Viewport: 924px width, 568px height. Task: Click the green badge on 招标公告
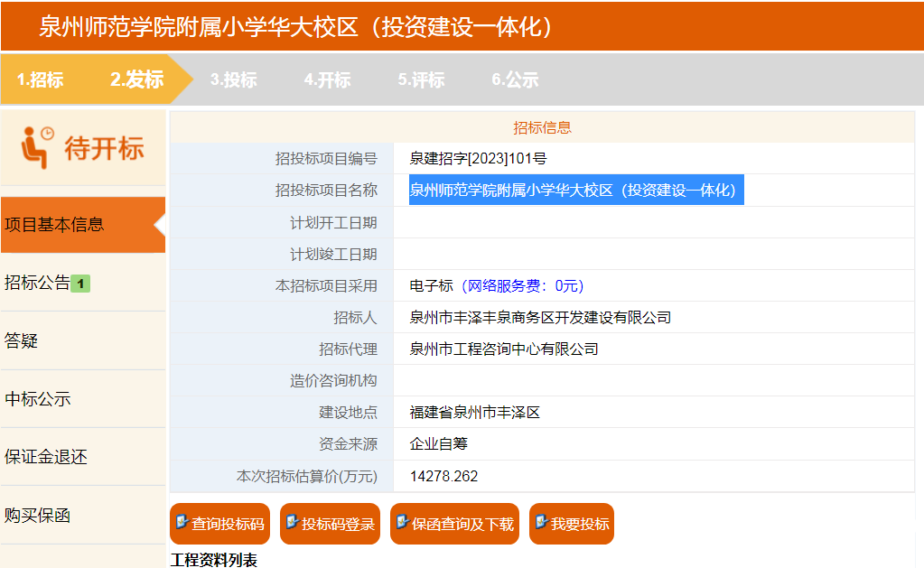click(x=80, y=284)
